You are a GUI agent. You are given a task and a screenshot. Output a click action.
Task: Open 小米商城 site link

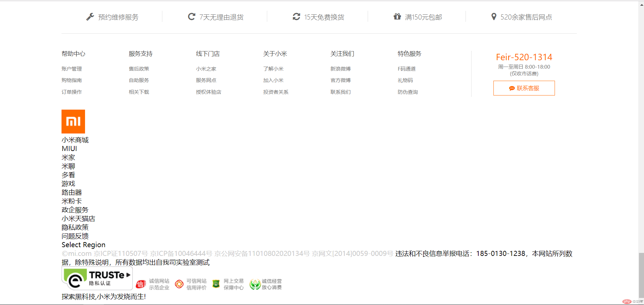tap(75, 140)
